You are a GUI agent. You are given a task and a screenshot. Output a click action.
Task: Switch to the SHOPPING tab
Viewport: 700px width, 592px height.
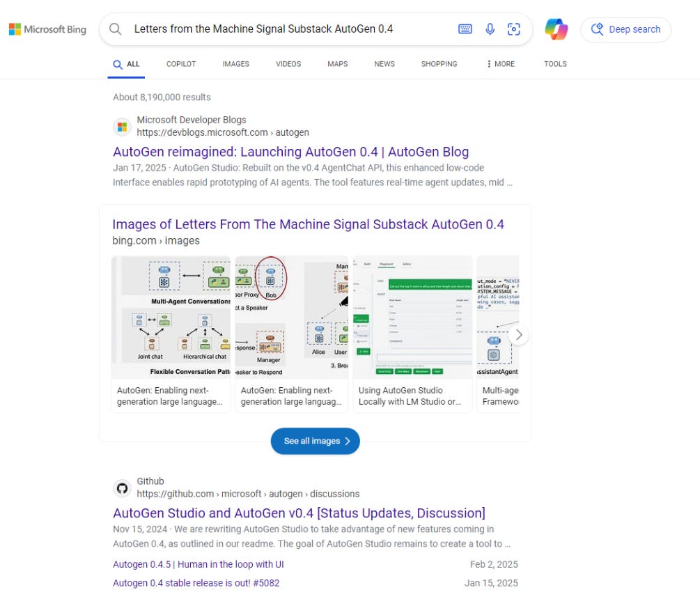pyautogui.click(x=440, y=64)
